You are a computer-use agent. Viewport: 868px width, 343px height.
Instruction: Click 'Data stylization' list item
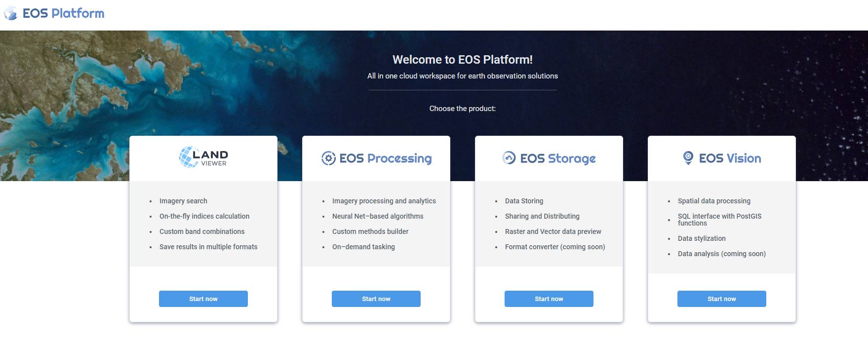pyautogui.click(x=702, y=238)
